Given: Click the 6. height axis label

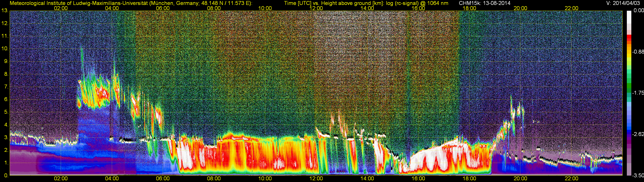Looking at the screenshot, I should tap(6, 100).
